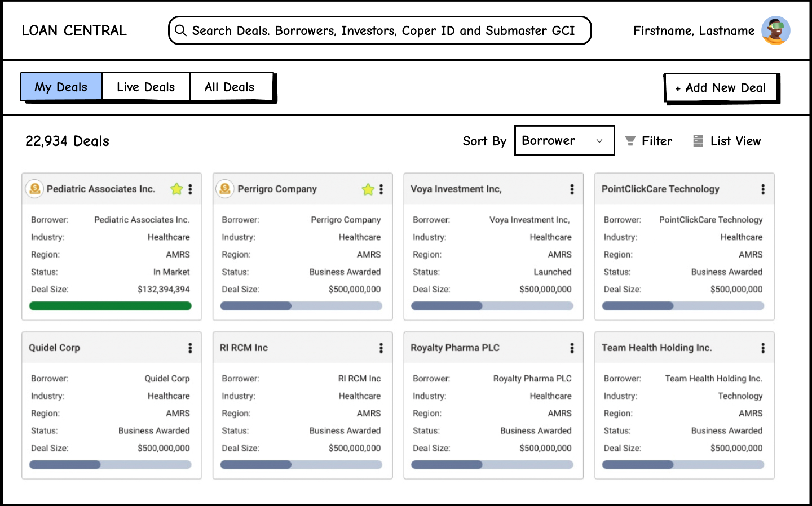Switch to List View icon
This screenshot has width=812, height=506.
[698, 141]
